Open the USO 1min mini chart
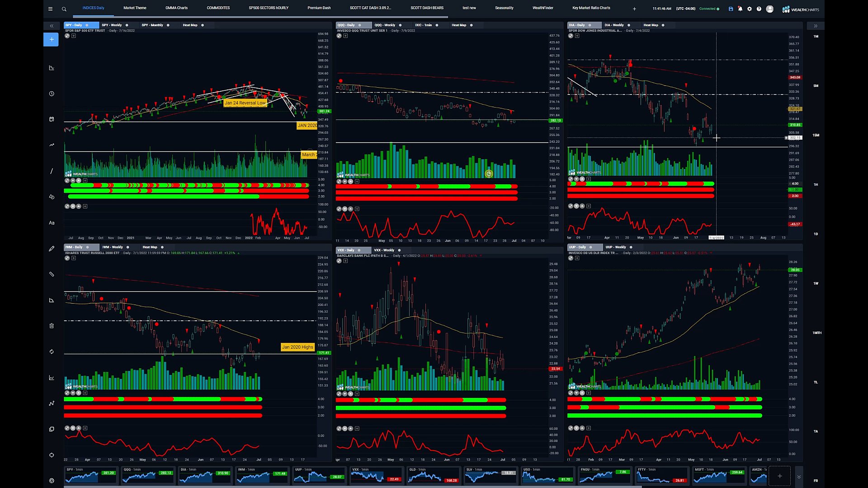Screen dimensions: 868x488 (547, 476)
